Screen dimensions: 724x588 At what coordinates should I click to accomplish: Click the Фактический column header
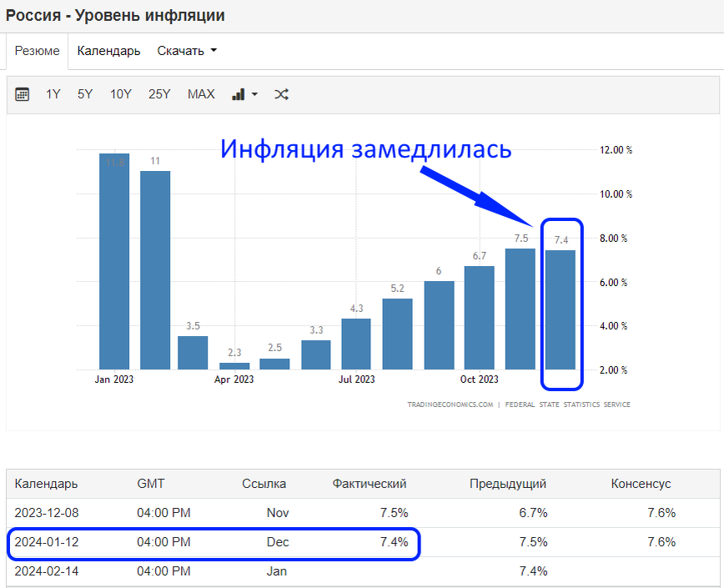(x=370, y=484)
